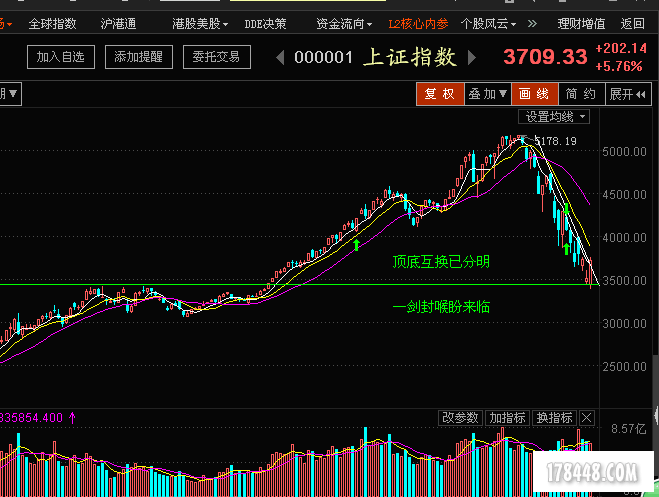This screenshot has width=659, height=497.
Task: Toggle the 画线 drawing mode
Action: pyautogui.click(x=535, y=94)
